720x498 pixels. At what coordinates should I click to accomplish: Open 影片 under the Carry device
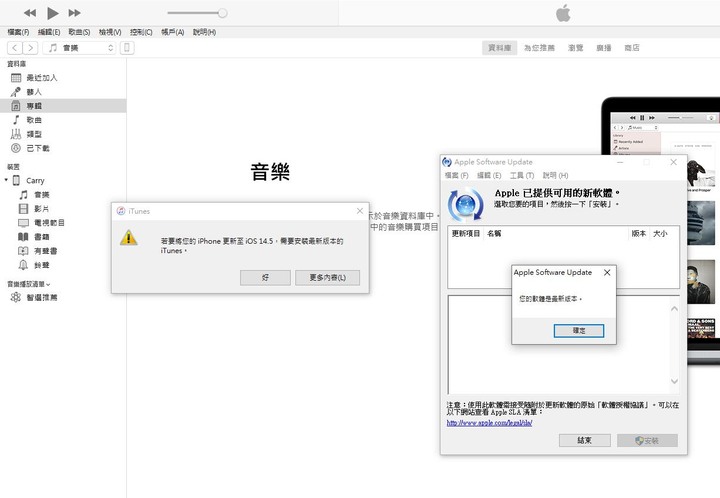click(x=63, y=209)
